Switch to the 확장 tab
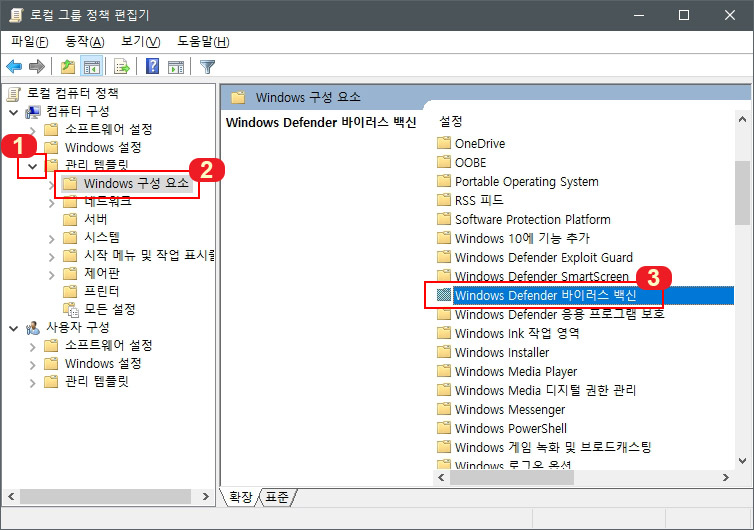754x530 pixels. pos(240,497)
